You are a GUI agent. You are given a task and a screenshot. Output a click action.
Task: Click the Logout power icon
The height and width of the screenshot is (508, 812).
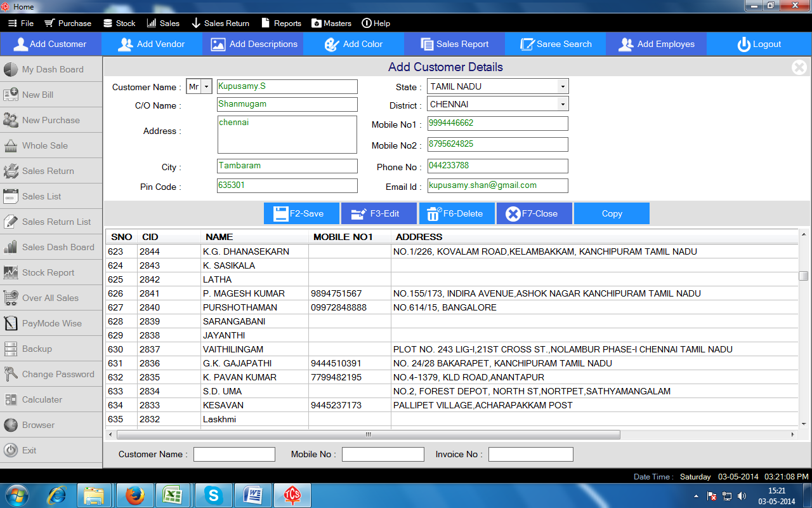(743, 44)
